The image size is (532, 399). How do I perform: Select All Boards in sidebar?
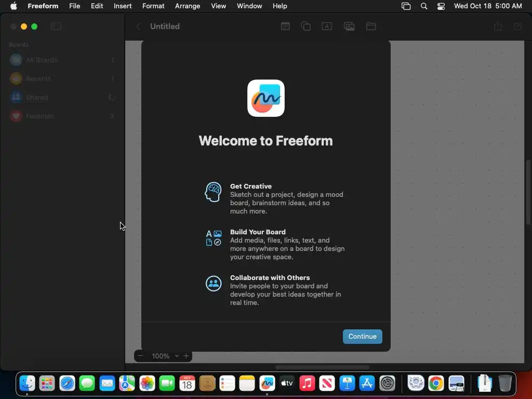62,60
